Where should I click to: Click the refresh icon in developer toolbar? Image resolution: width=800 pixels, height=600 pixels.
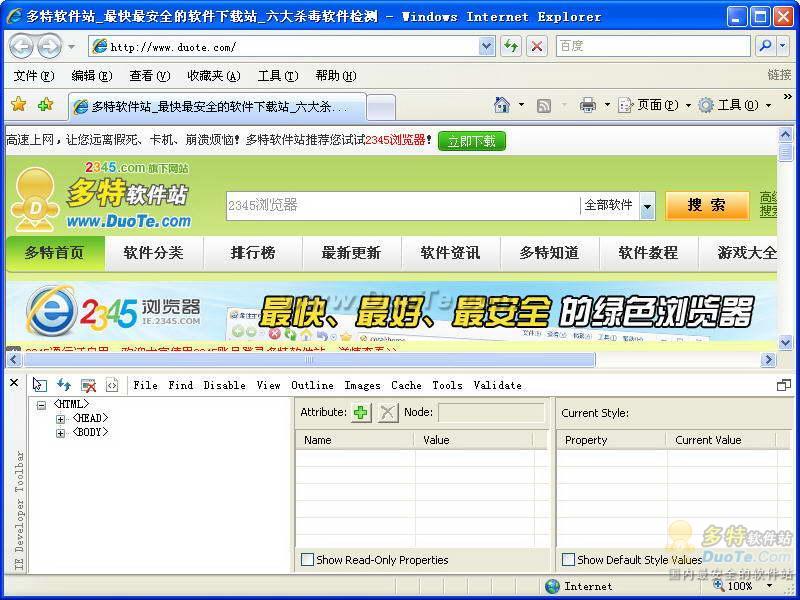64,385
